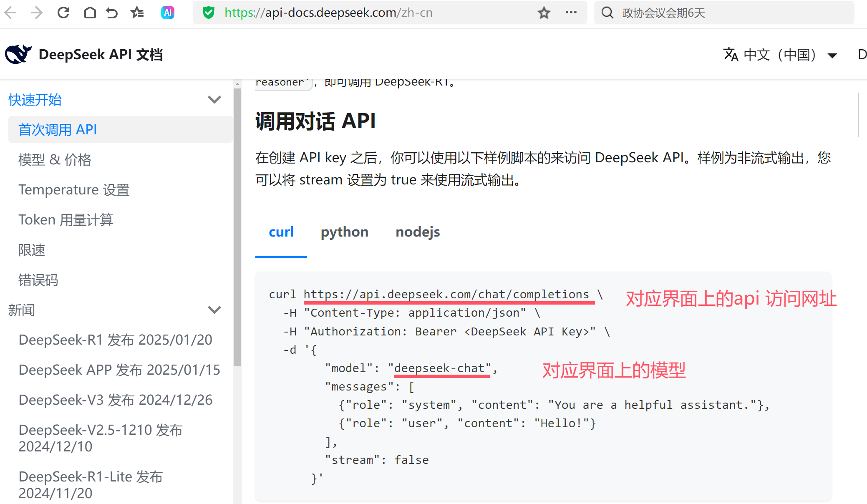867x504 pixels.
Task: Go to browser home page icon
Action: click(x=90, y=13)
